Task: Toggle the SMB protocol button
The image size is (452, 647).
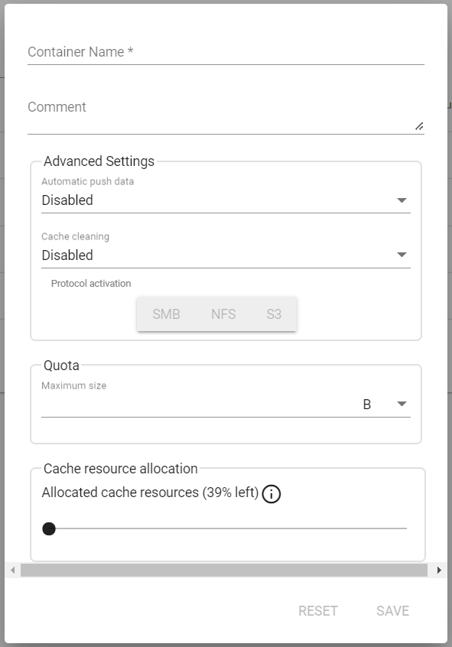Action: 166,314
